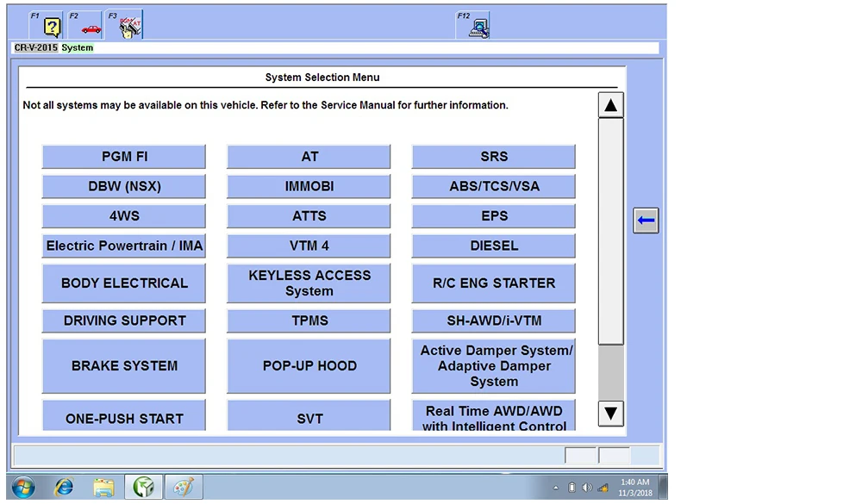Choose the ATTS system
862x504 pixels.
pos(309,216)
